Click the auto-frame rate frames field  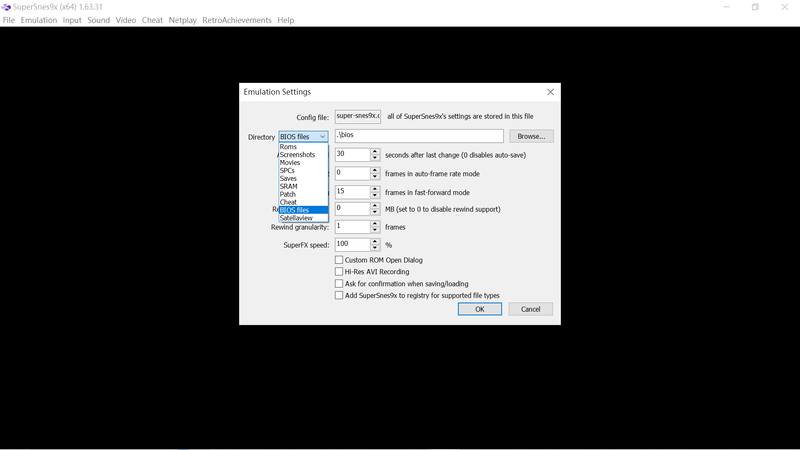[352, 173]
